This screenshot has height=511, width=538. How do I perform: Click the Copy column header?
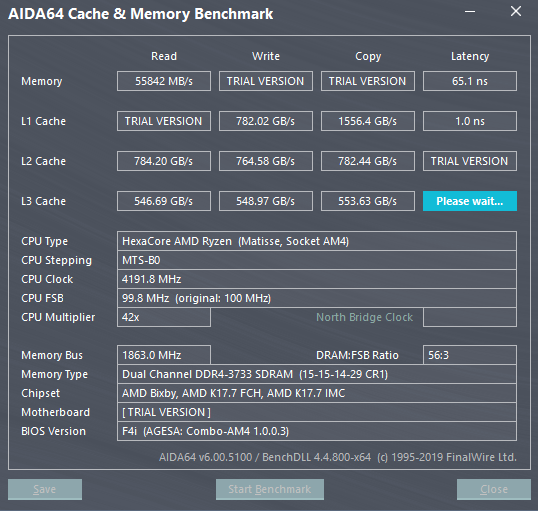tap(368, 57)
